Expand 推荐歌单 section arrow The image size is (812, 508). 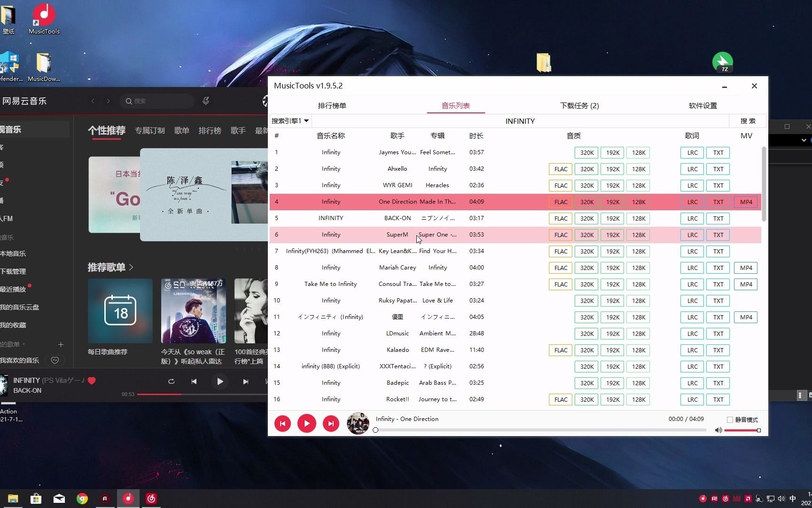pyautogui.click(x=131, y=267)
